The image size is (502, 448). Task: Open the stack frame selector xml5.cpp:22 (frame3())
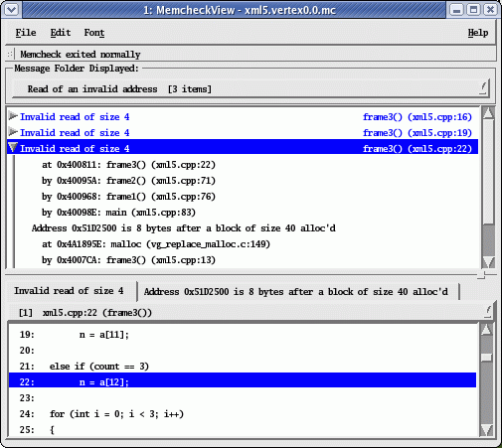click(251, 312)
